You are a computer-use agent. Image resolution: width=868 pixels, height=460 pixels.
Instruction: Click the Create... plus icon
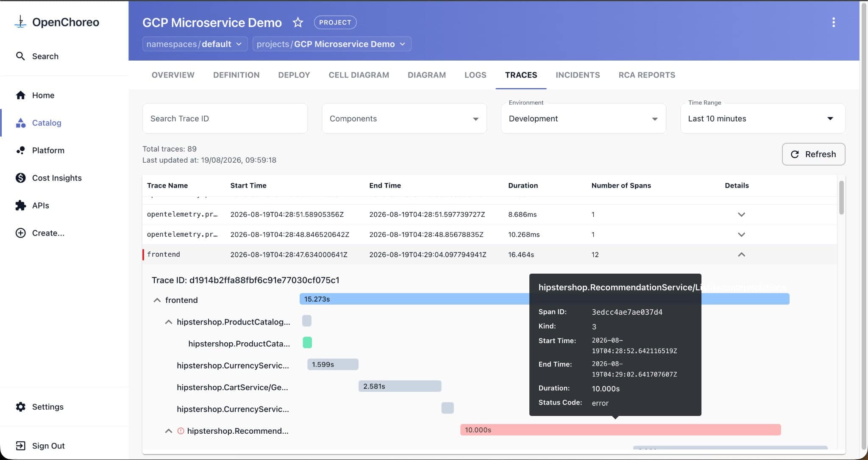click(x=20, y=233)
